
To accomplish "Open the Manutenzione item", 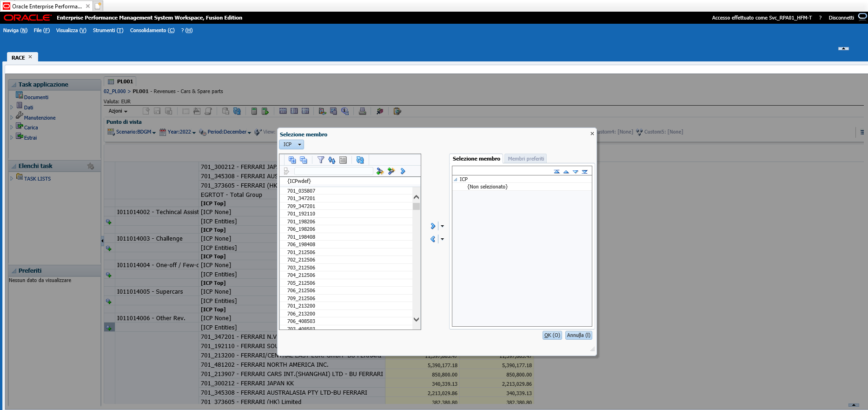I will pyautogui.click(x=40, y=118).
